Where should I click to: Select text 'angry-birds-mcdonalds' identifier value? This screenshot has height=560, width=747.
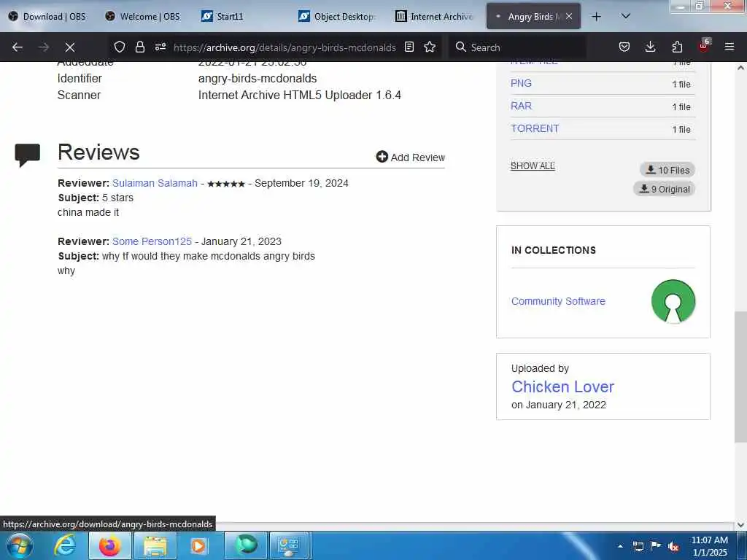point(258,79)
